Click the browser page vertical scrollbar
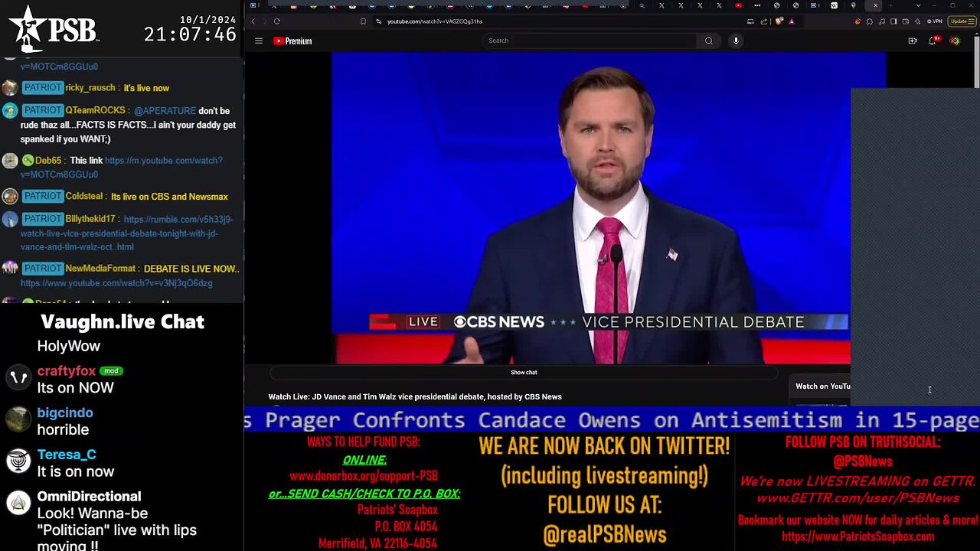The height and width of the screenshot is (551, 980). pyautogui.click(x=976, y=61)
